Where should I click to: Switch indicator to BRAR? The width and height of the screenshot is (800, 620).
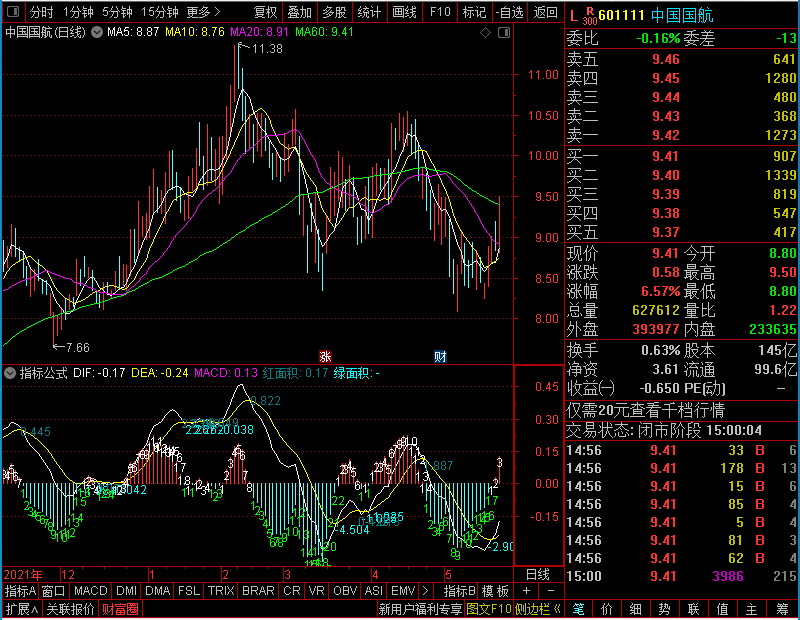(x=258, y=591)
